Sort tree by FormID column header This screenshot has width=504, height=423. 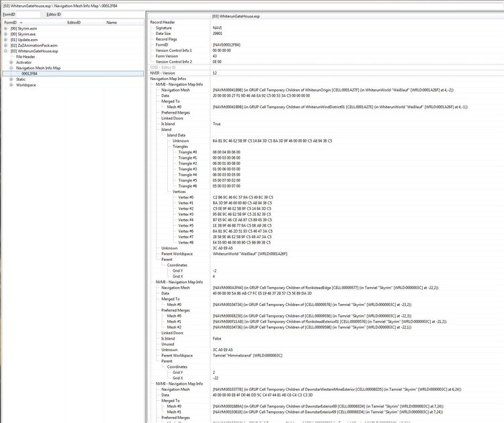click(34, 22)
